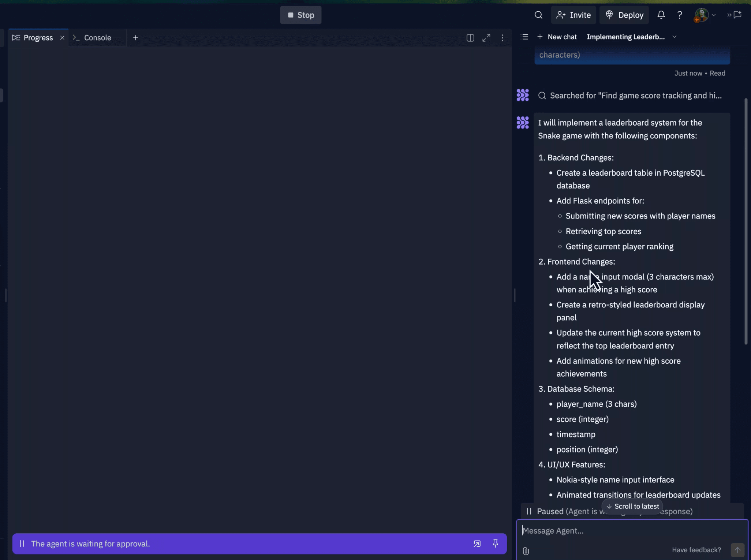Switch to the Console tab
This screenshot has width=751, height=560.
click(x=97, y=38)
